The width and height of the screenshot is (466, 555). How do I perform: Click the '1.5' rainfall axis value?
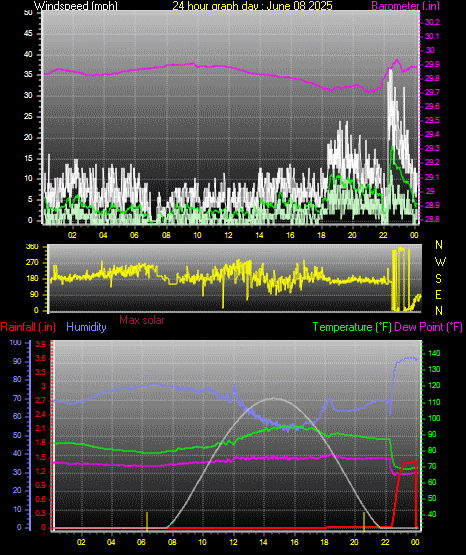[41, 457]
